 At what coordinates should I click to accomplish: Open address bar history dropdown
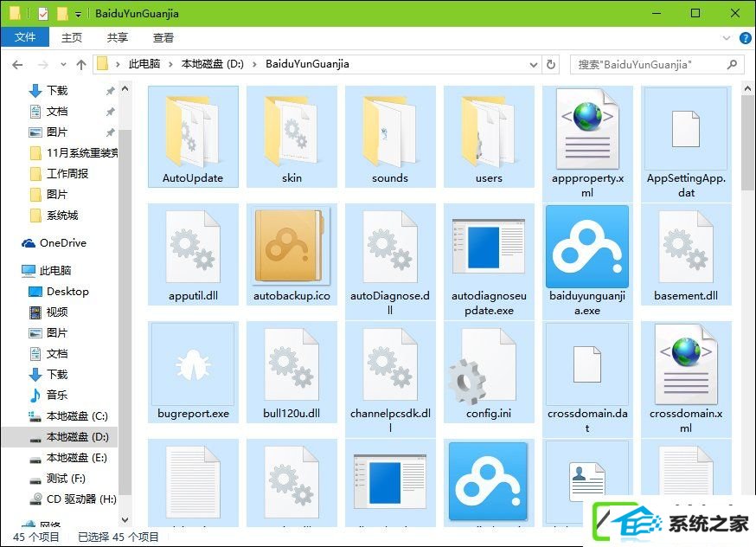(533, 64)
